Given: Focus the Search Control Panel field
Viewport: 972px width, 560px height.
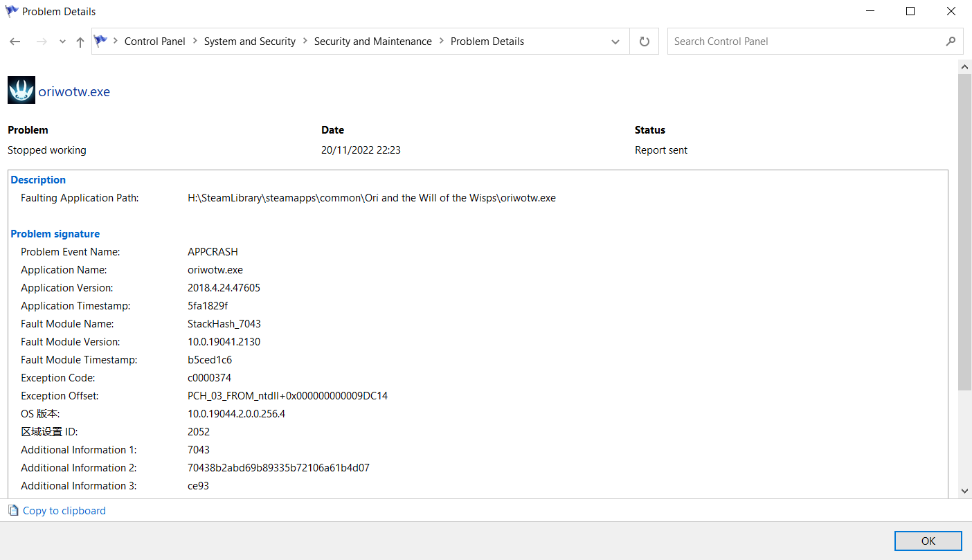Looking at the screenshot, I should pyautogui.click(x=803, y=42).
